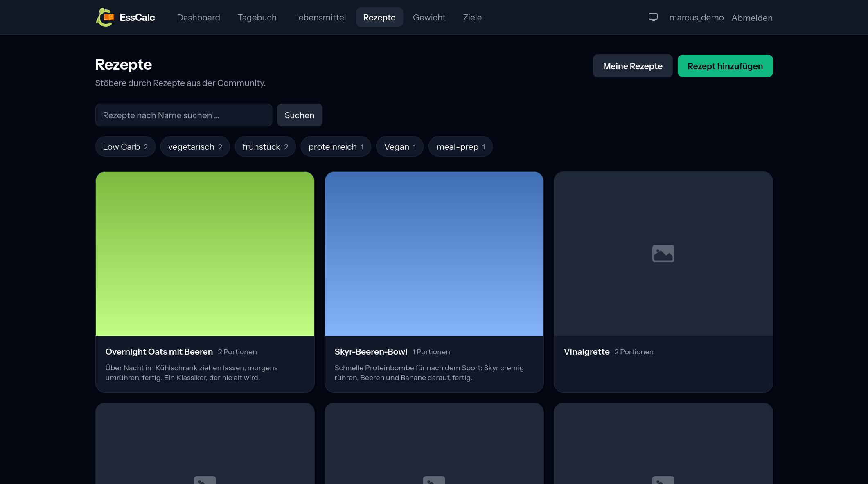Open the marcus_demo profile link

coord(696,18)
